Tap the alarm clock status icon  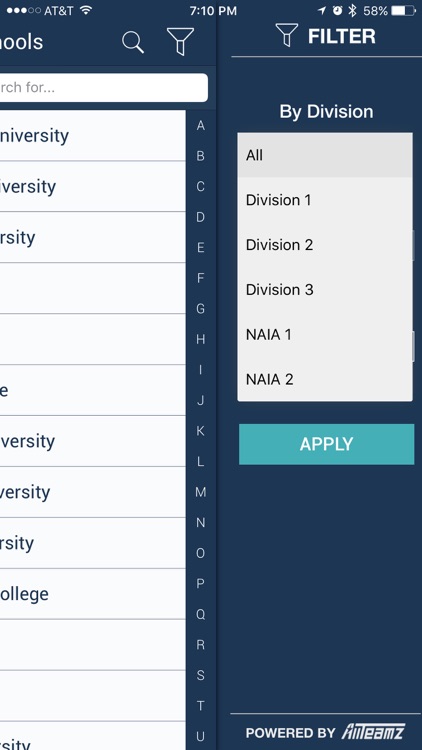coord(338,11)
